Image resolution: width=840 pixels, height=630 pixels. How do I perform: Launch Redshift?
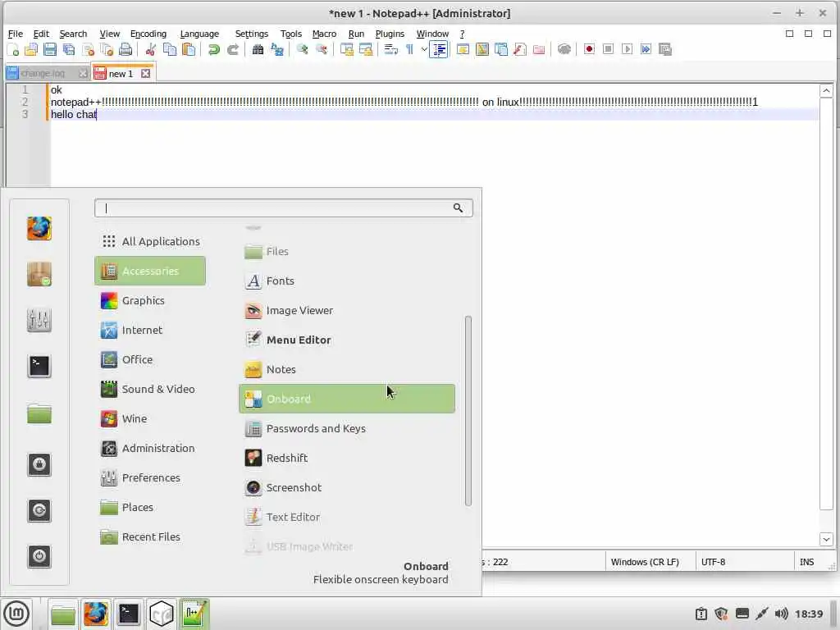coord(347,458)
